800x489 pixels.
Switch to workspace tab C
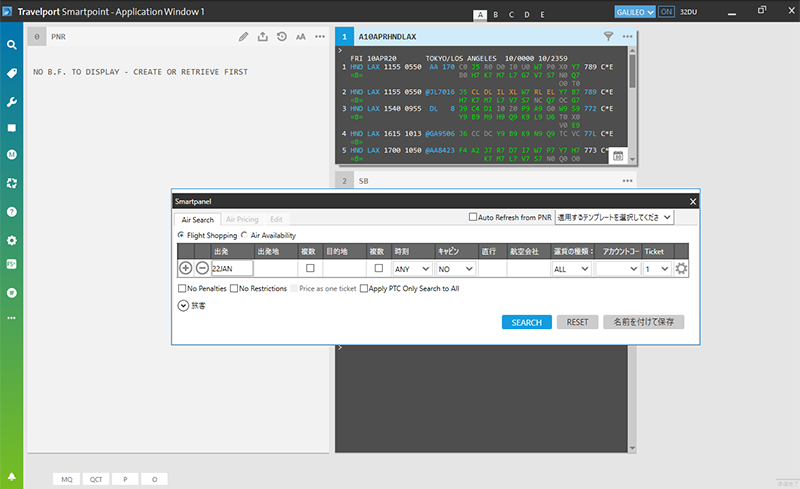[511, 15]
